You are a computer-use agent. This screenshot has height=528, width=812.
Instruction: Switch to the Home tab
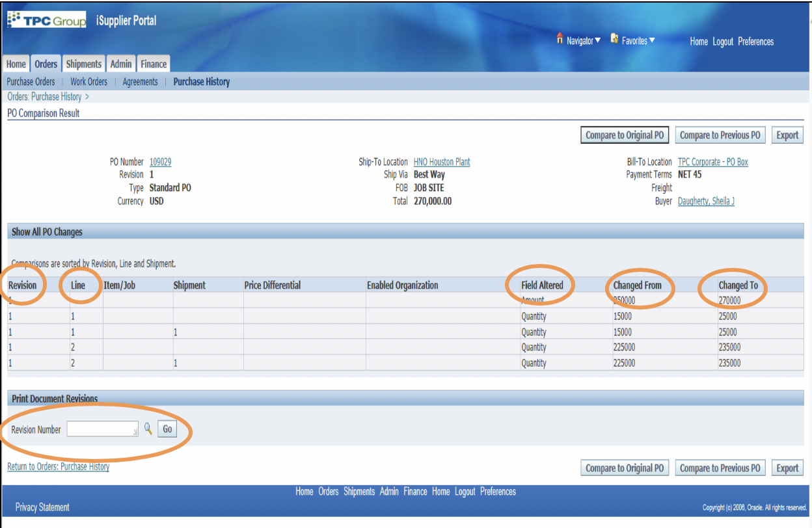point(16,64)
